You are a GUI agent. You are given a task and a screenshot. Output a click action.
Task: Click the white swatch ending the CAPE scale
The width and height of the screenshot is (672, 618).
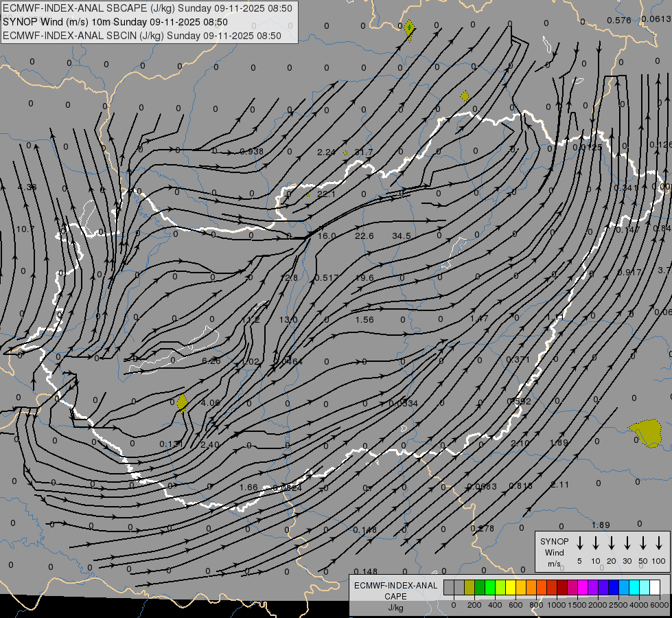(x=655, y=588)
